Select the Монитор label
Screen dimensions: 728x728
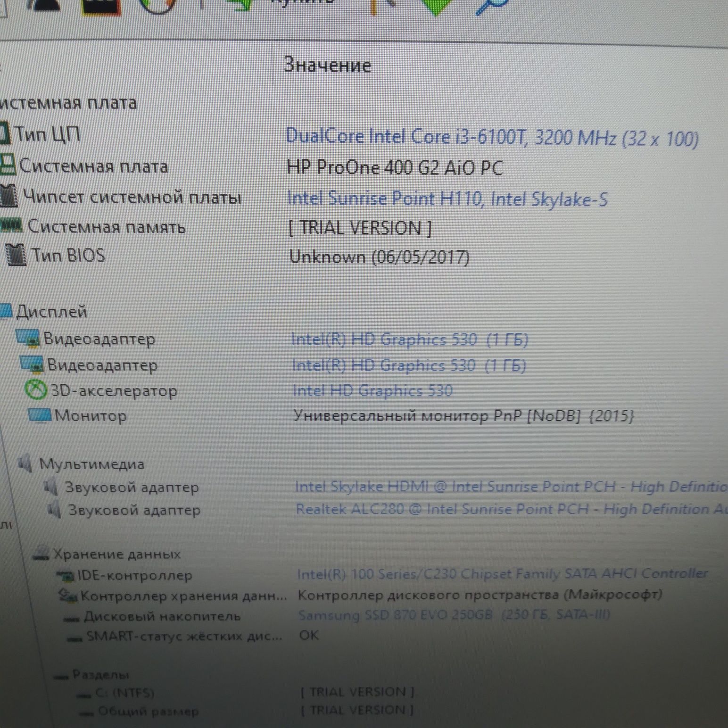click(x=91, y=416)
